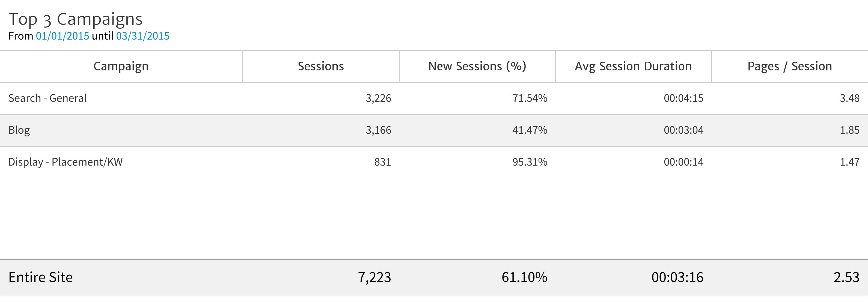Click the 61.10% site-wide new sessions value

524,277
